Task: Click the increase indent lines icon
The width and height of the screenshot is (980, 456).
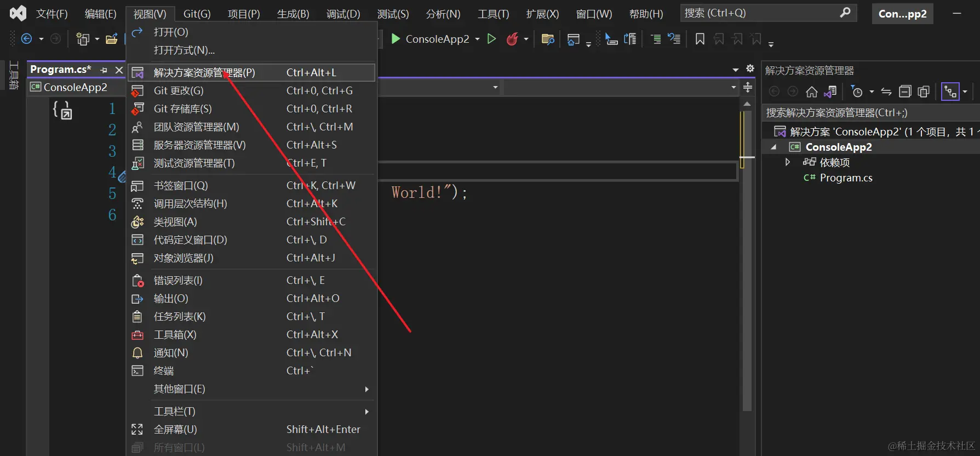Action: point(656,39)
